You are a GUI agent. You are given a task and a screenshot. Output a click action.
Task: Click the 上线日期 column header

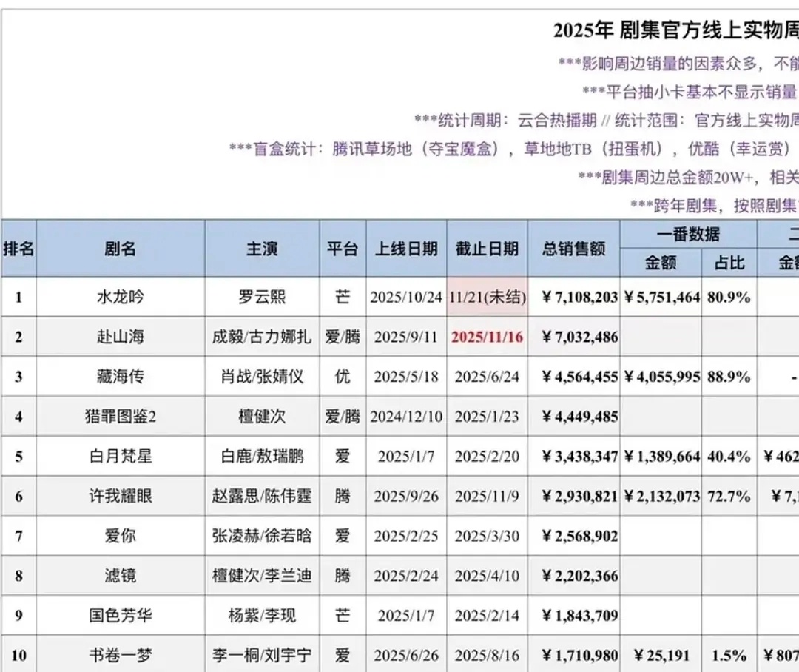click(x=406, y=249)
